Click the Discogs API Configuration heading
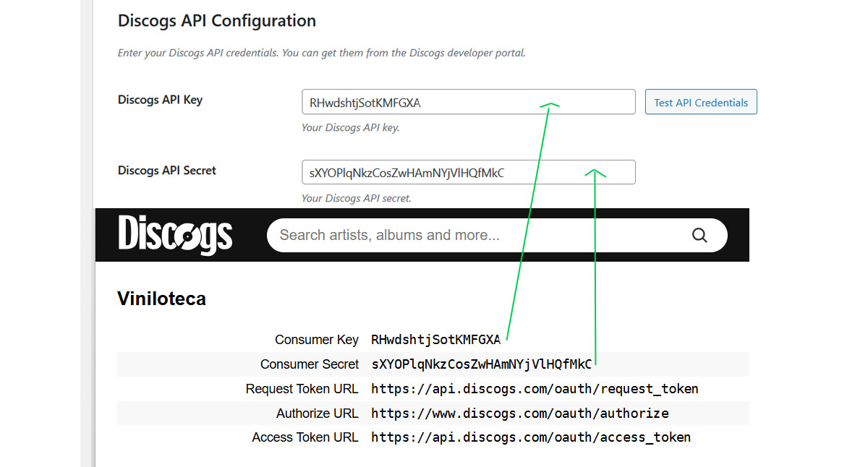The width and height of the screenshot is (868, 467). (x=217, y=20)
